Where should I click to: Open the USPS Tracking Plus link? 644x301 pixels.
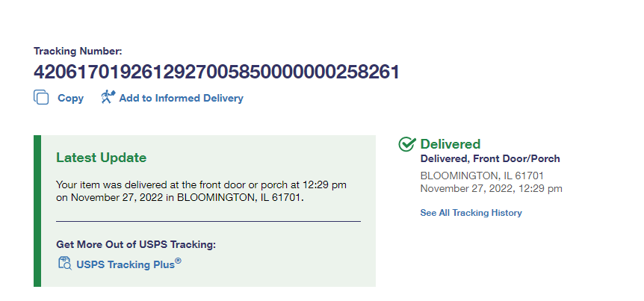point(125,264)
